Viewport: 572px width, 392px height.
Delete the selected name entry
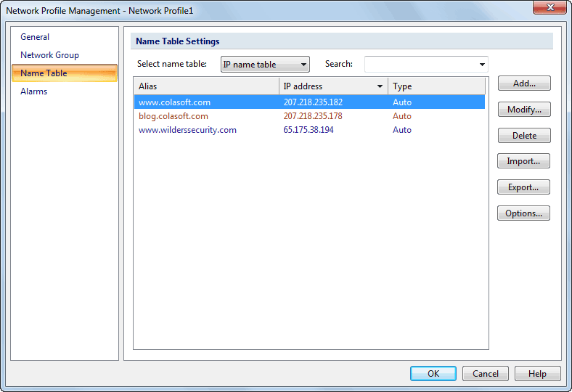coord(524,135)
